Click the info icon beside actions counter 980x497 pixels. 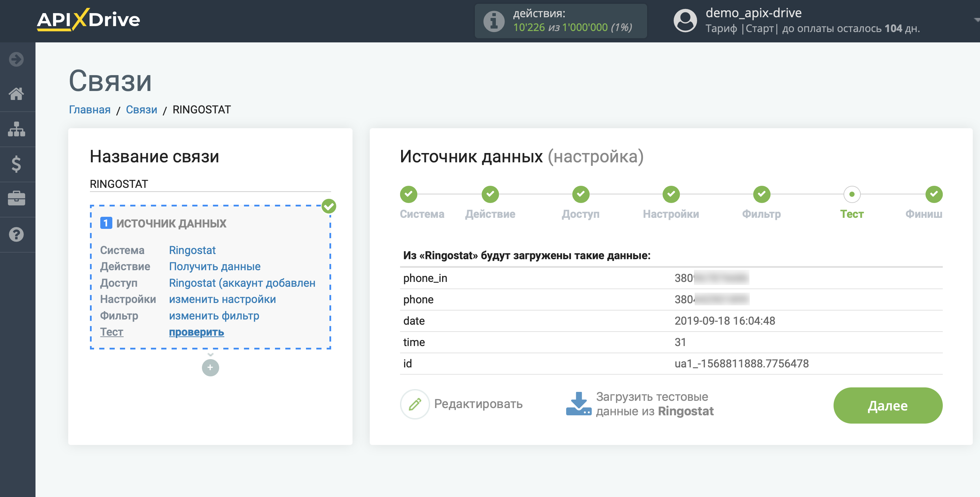coord(494,21)
